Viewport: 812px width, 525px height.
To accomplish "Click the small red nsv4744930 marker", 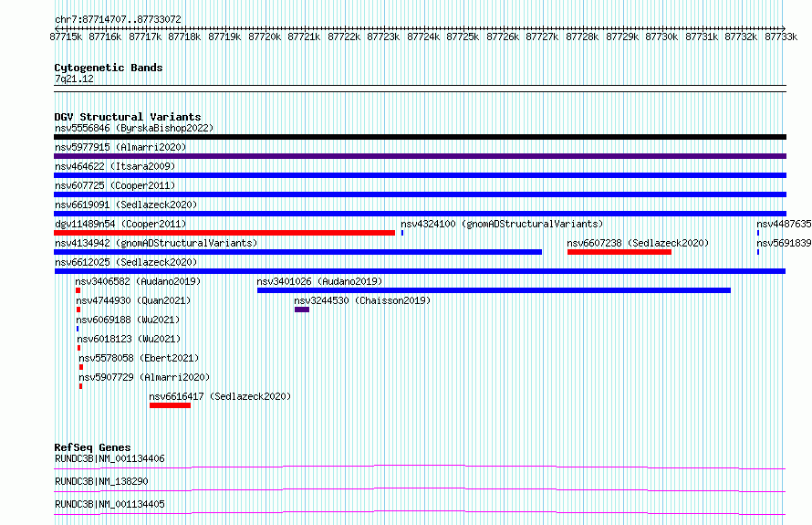I will [78, 310].
